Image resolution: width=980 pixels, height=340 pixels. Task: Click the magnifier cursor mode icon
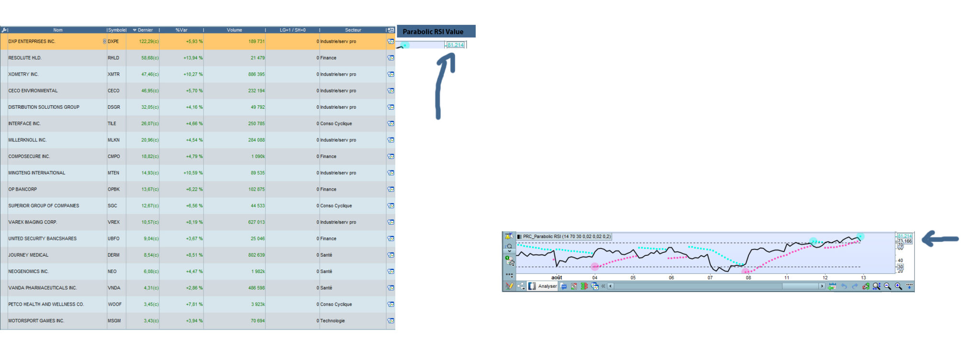(509, 246)
